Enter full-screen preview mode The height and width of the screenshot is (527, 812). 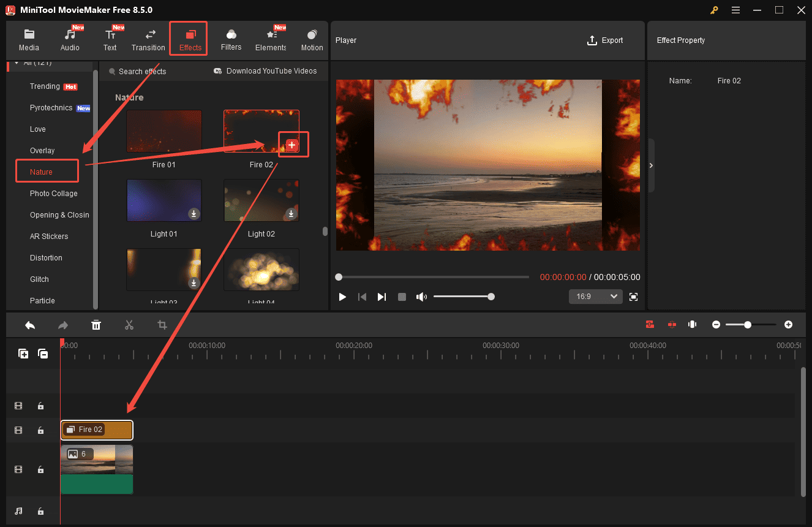pos(634,296)
